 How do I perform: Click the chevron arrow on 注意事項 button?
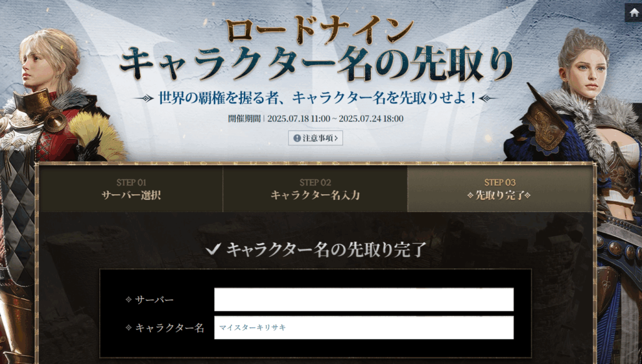[x=337, y=138]
